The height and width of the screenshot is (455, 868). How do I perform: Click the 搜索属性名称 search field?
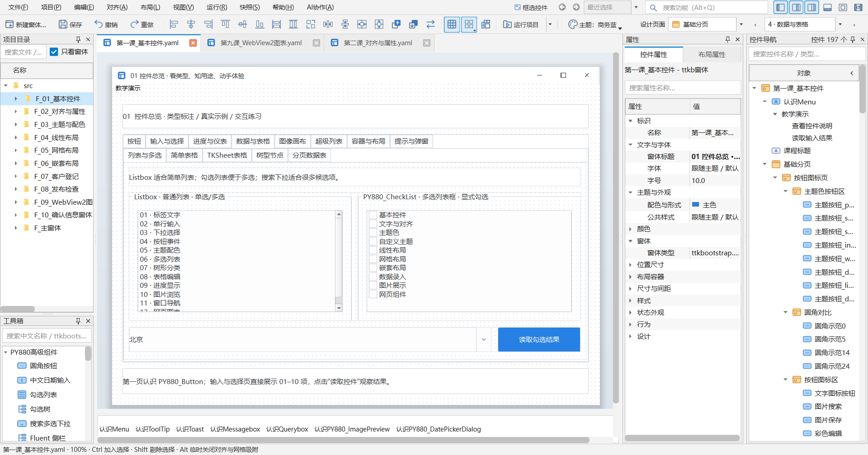(683, 88)
